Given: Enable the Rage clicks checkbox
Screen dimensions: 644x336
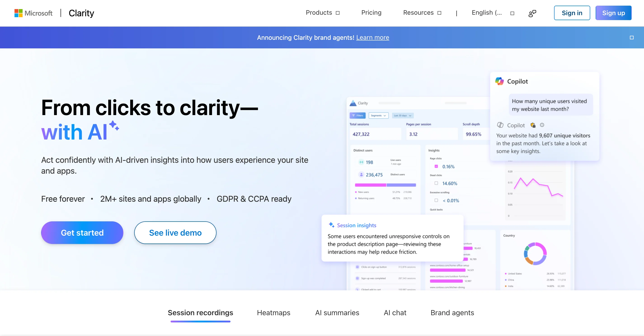Looking at the screenshot, I should pyautogui.click(x=436, y=166).
